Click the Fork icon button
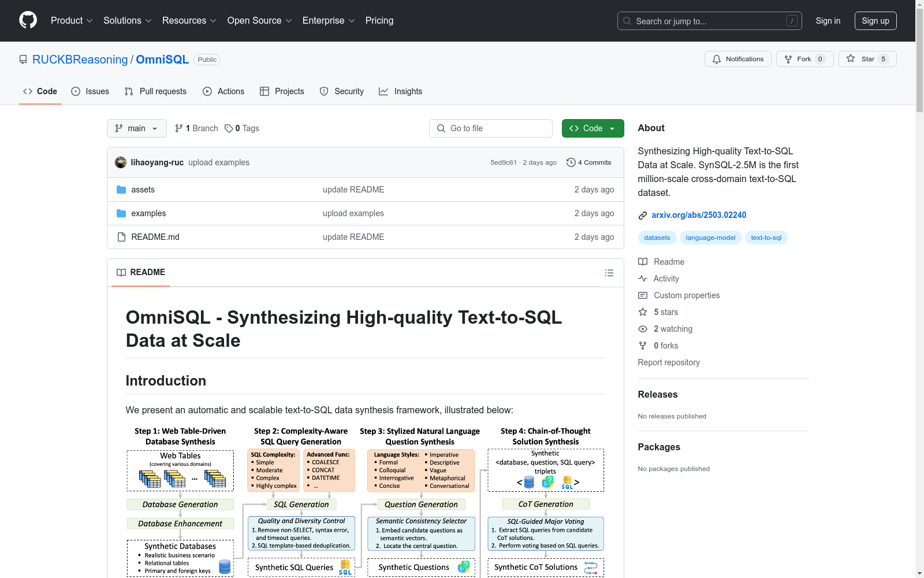Viewport: 924px width, 578px height. [788, 59]
